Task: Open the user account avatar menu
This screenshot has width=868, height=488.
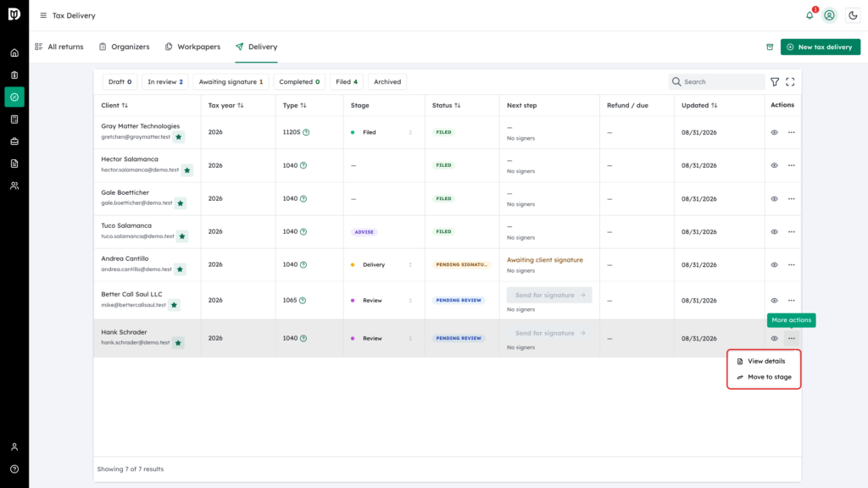Action: coord(829,15)
